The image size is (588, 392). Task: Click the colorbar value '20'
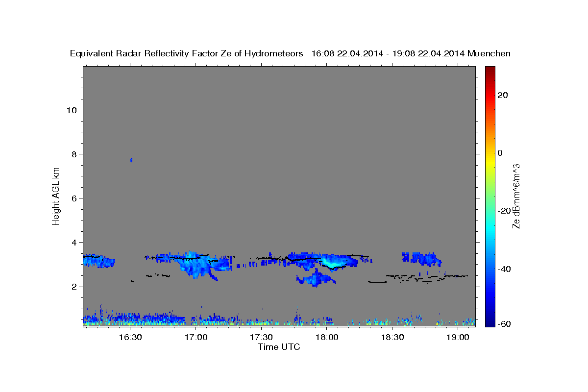(502, 95)
